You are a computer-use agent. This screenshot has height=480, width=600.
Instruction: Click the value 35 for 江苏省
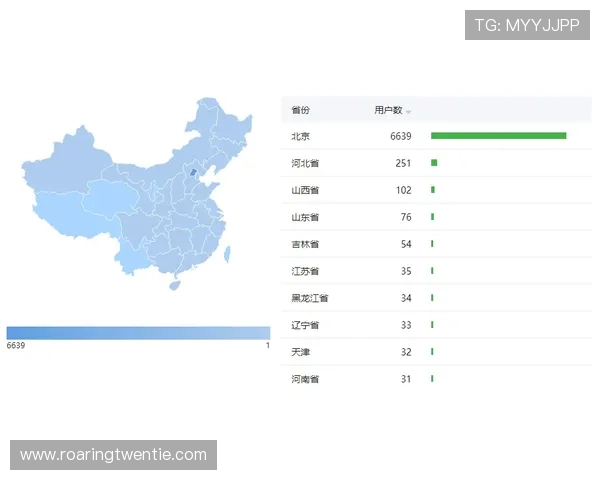coord(406,271)
